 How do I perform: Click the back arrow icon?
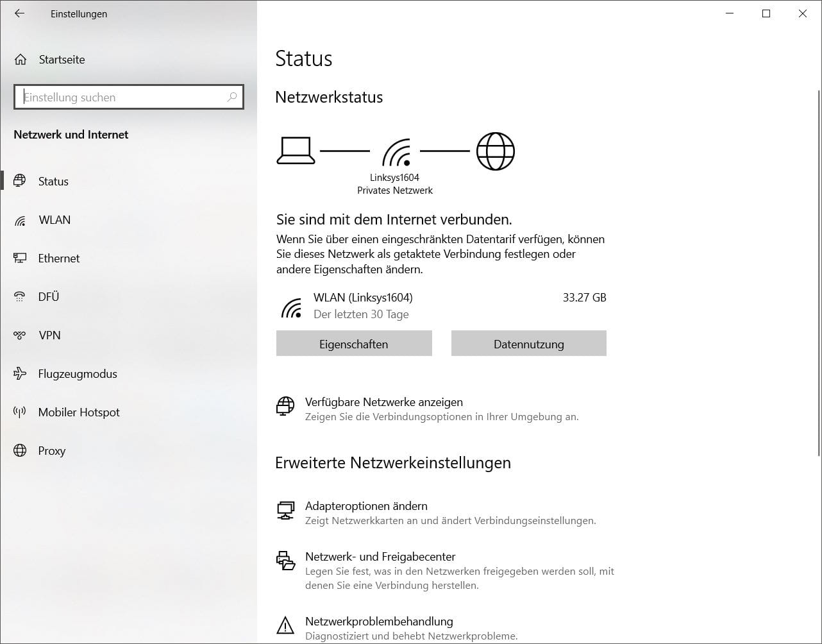coord(19,13)
